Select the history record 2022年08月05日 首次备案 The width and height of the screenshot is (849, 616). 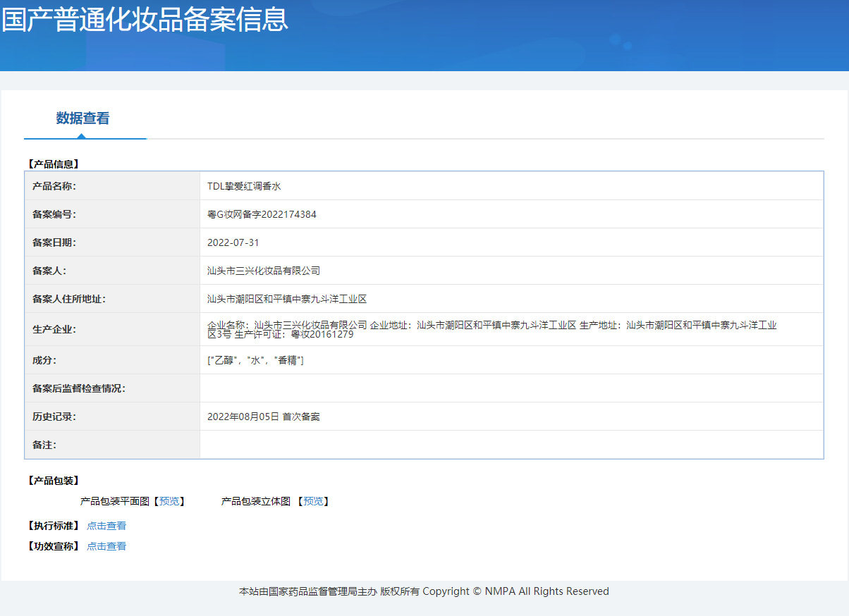point(264,417)
